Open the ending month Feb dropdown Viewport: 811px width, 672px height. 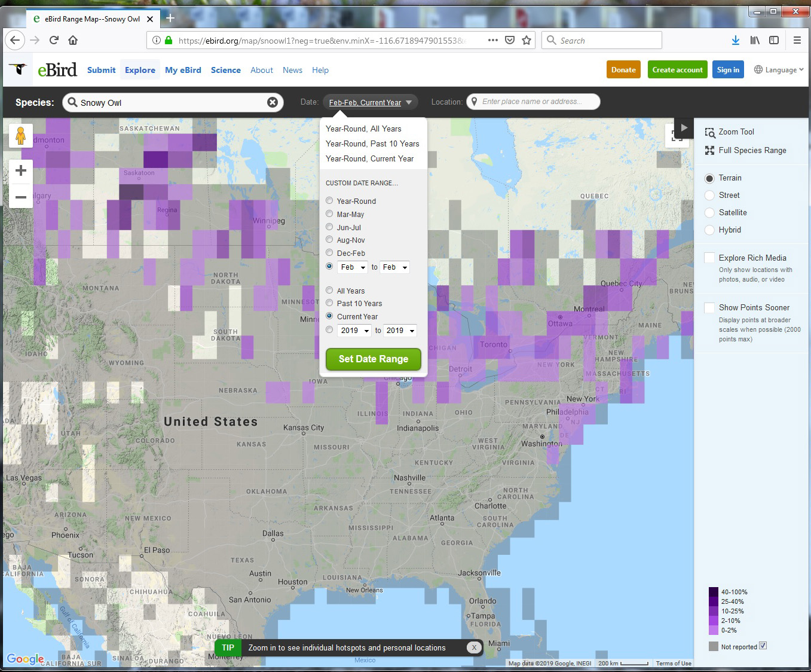[394, 267]
